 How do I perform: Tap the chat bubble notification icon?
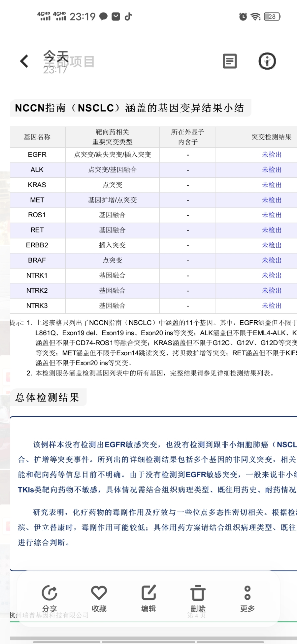pyautogui.click(x=103, y=17)
